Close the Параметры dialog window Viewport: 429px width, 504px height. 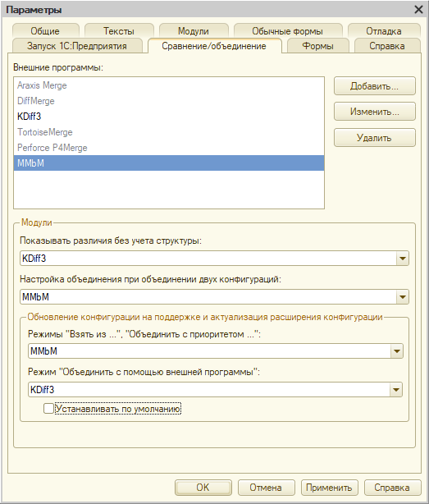tap(418, 10)
